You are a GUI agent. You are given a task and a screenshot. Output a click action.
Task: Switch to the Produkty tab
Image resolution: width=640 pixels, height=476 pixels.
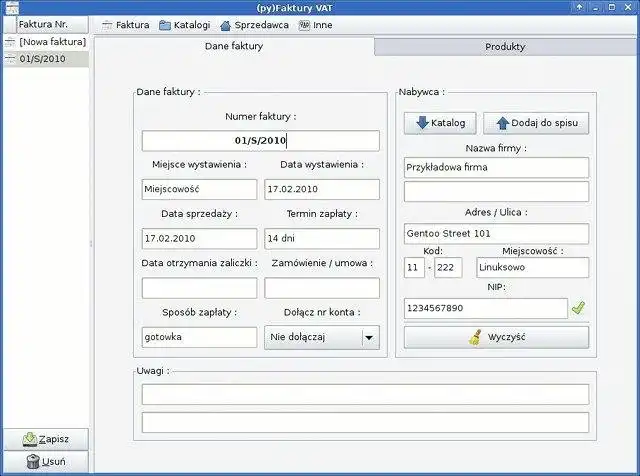coord(505,47)
